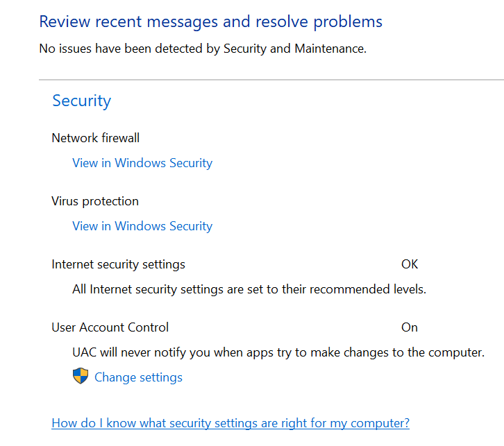Open Change settings for User Account Control
The image size is (504, 446).
point(138,377)
